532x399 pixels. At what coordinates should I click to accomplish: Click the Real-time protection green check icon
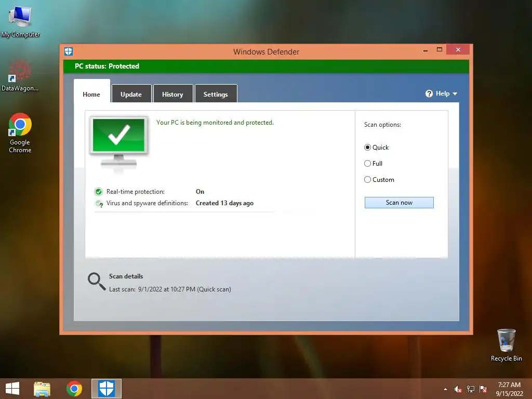[98, 192]
